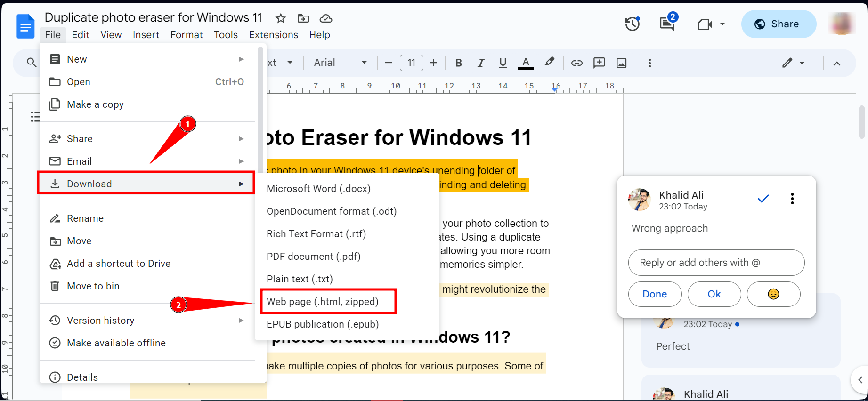
Task: Open paragraph style dropdown arrow
Action: coord(290,63)
